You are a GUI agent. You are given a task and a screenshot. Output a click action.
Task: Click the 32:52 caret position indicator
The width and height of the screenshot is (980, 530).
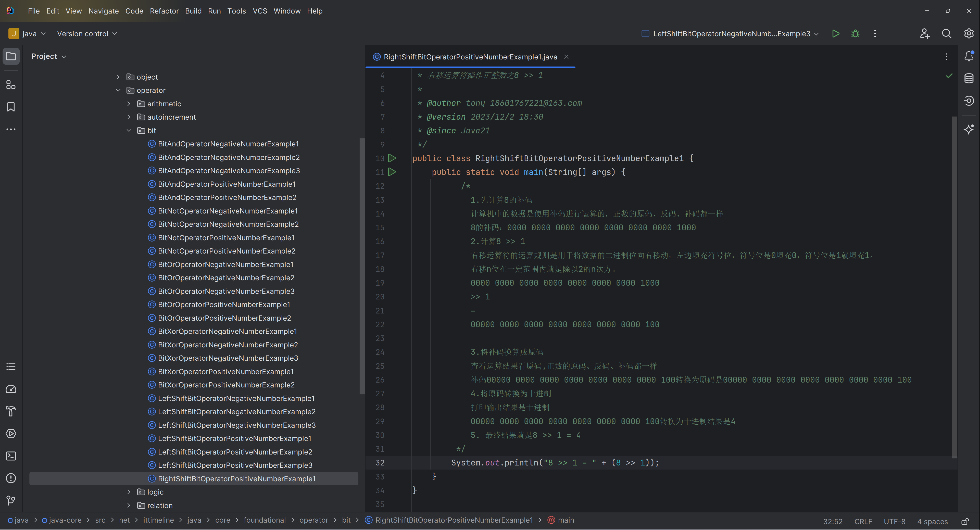pyautogui.click(x=833, y=521)
